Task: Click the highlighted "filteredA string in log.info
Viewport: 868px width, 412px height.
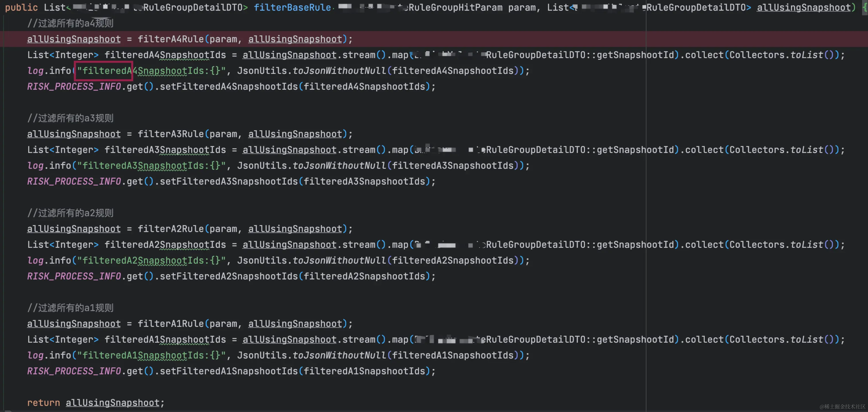Action: (x=104, y=71)
